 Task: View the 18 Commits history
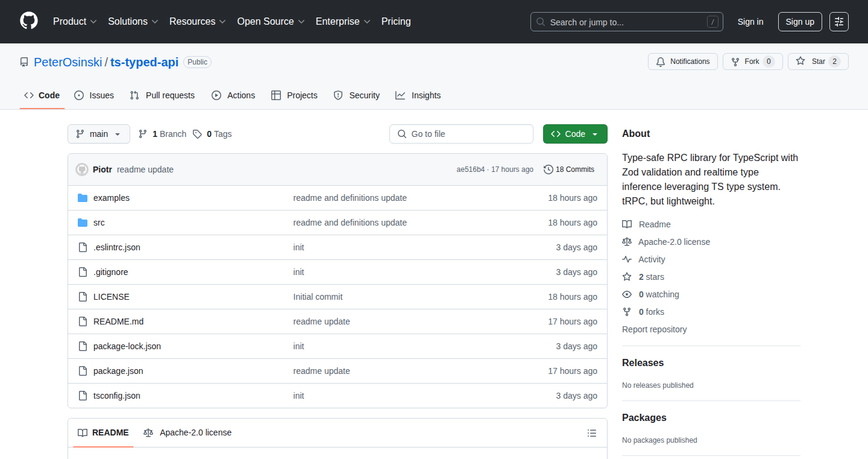point(569,169)
